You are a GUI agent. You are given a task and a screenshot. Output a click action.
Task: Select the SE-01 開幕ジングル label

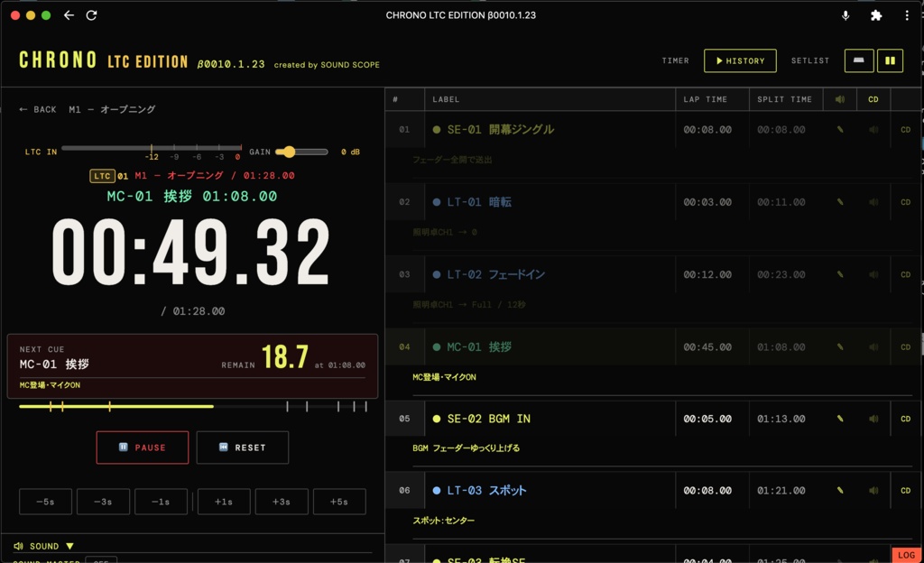(x=500, y=130)
